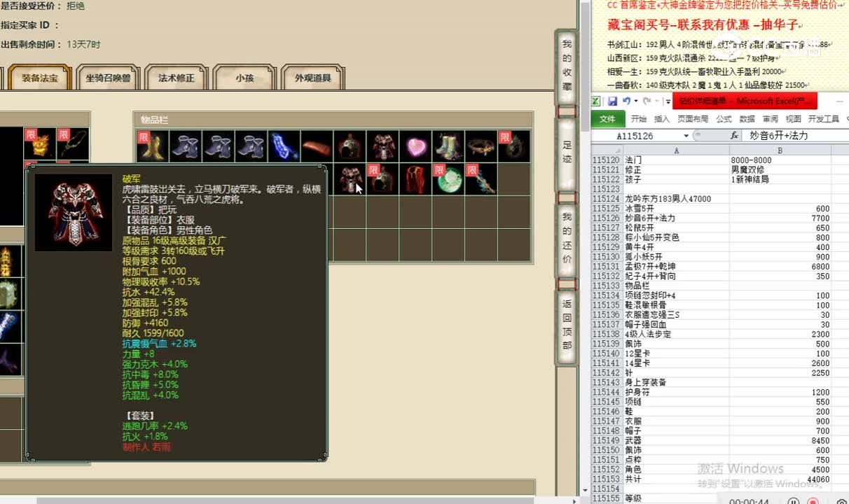Select the dark red helmet in first inventory row
The image size is (849, 504).
coord(350,146)
